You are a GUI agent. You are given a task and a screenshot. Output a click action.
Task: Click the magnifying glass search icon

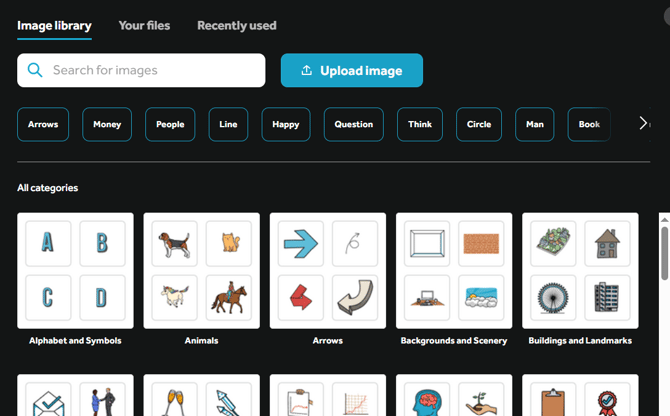36,70
